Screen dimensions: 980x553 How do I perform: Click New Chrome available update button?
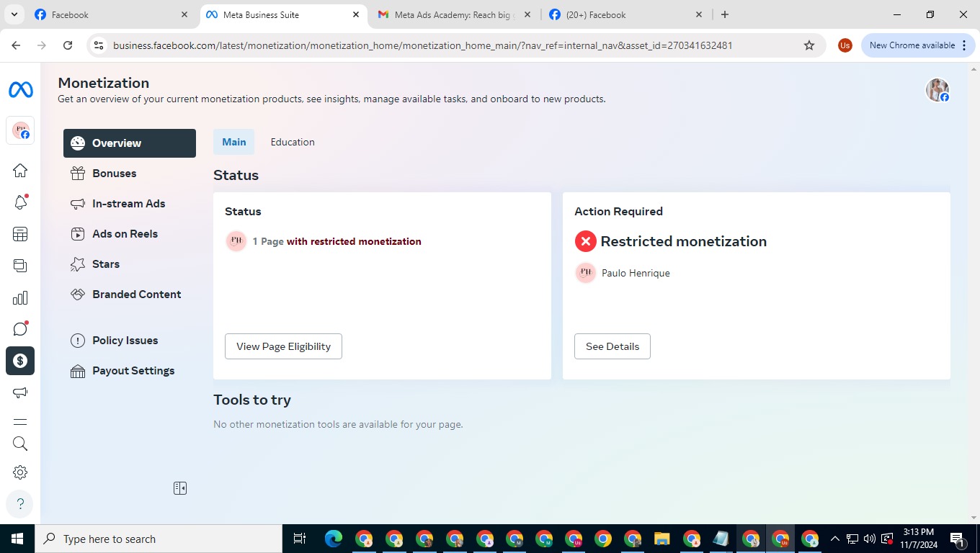pyautogui.click(x=918, y=45)
